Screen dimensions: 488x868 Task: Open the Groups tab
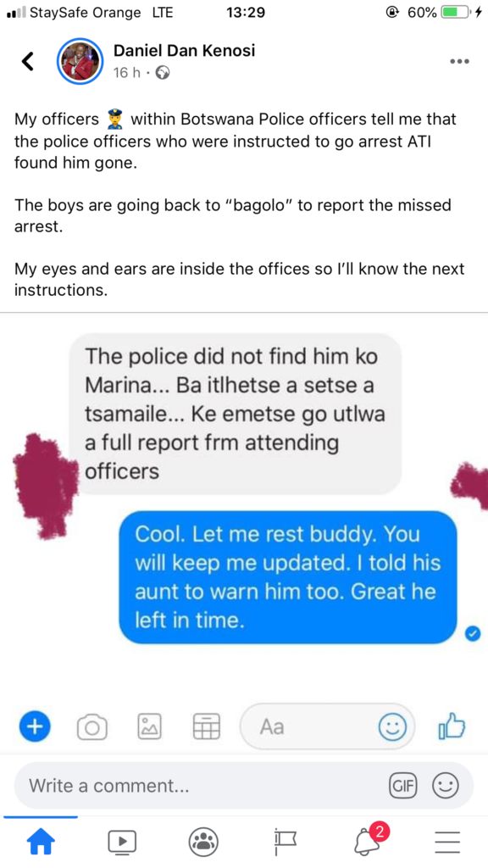tap(203, 843)
